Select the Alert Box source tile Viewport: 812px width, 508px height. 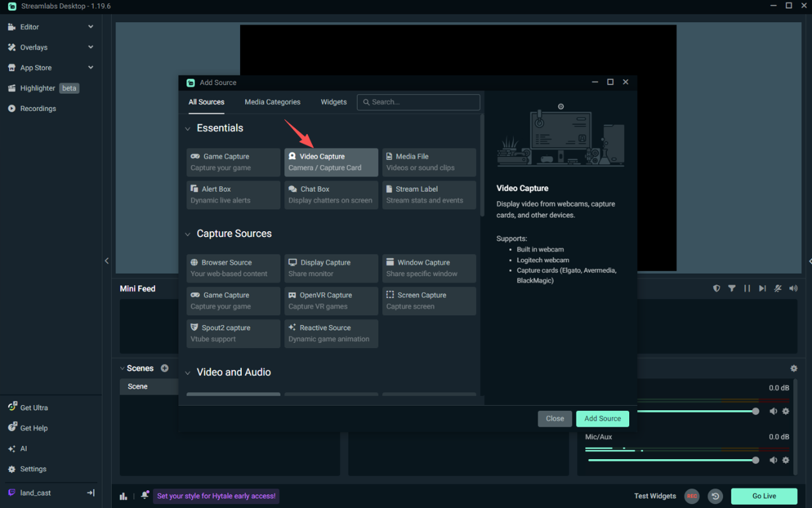234,195
